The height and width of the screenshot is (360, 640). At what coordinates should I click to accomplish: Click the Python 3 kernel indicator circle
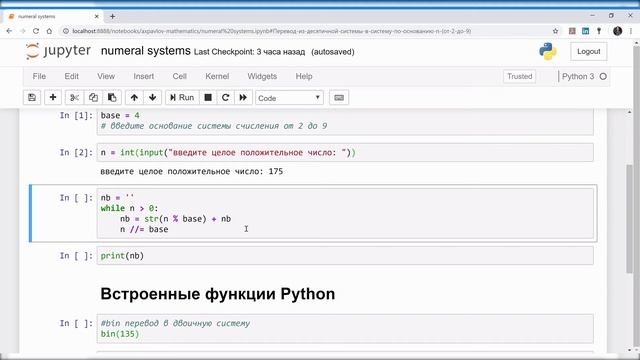(603, 76)
